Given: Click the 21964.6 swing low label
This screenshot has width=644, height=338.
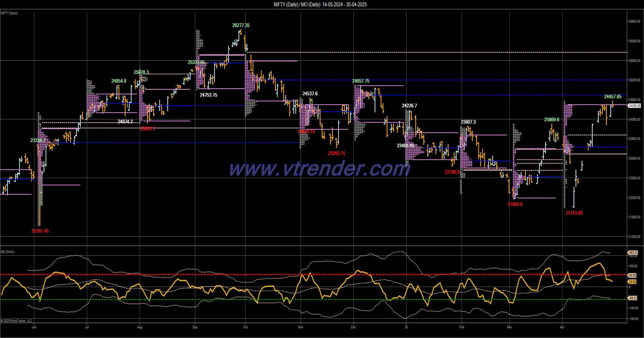Looking at the screenshot, I should pos(515,204).
